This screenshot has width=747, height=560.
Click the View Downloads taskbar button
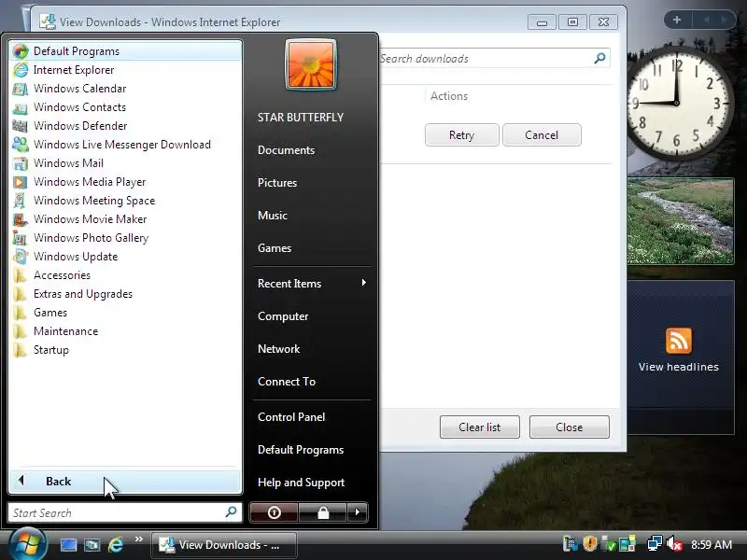224,545
